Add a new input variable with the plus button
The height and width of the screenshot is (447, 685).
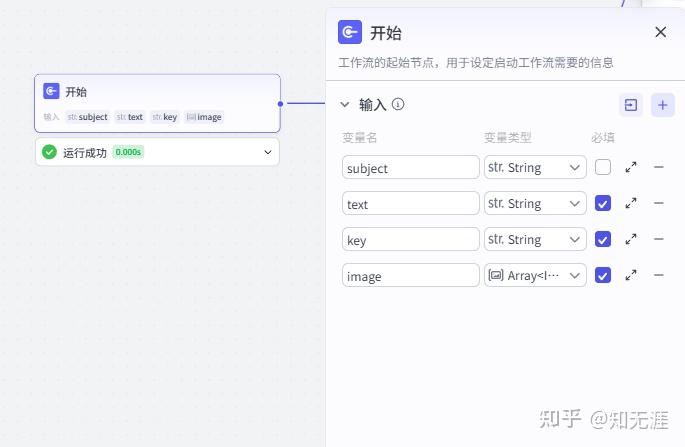click(x=663, y=105)
